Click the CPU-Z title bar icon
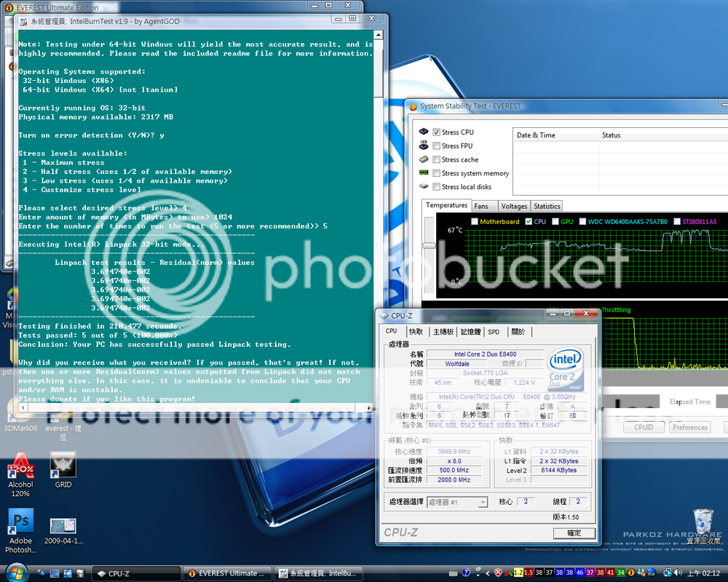728x582 pixels. point(384,316)
